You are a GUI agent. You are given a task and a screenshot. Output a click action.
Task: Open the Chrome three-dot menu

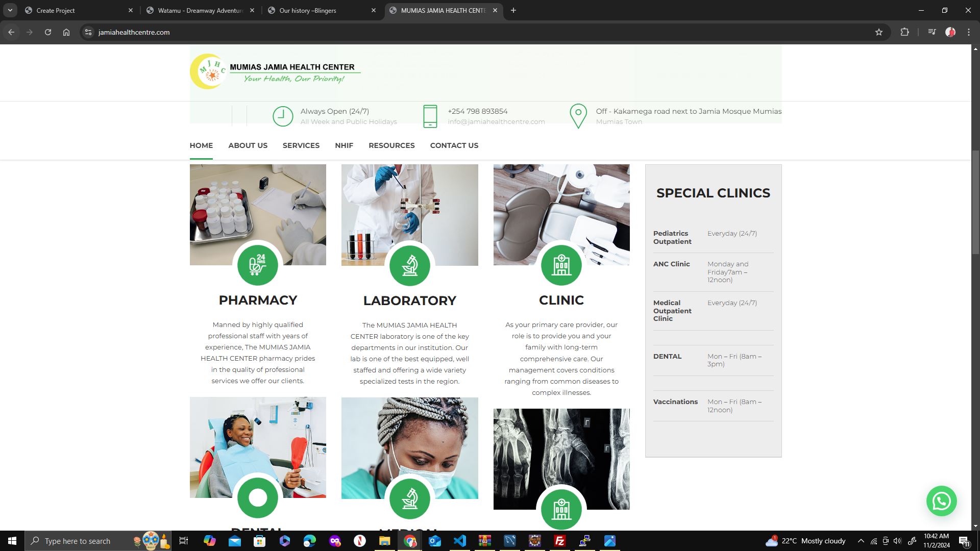coord(969,32)
